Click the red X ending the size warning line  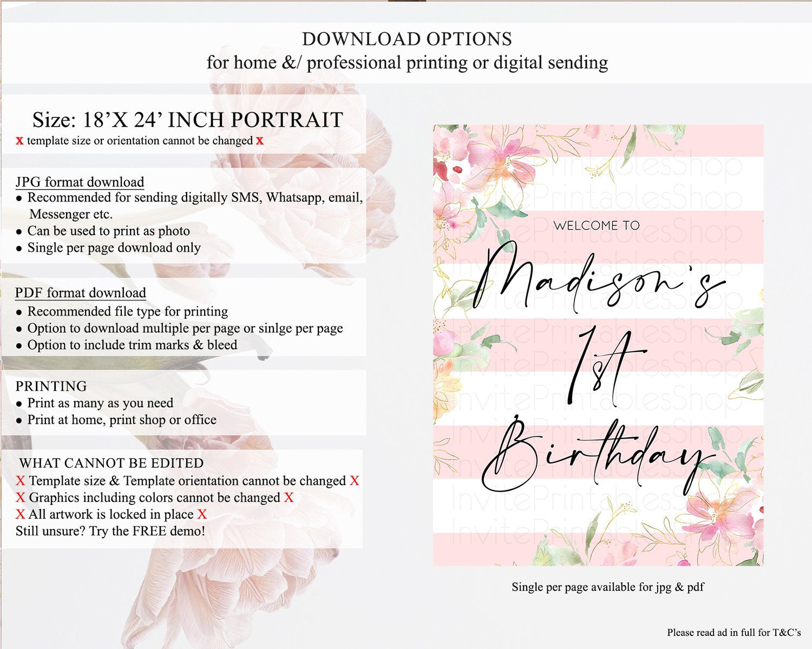pyautogui.click(x=260, y=141)
